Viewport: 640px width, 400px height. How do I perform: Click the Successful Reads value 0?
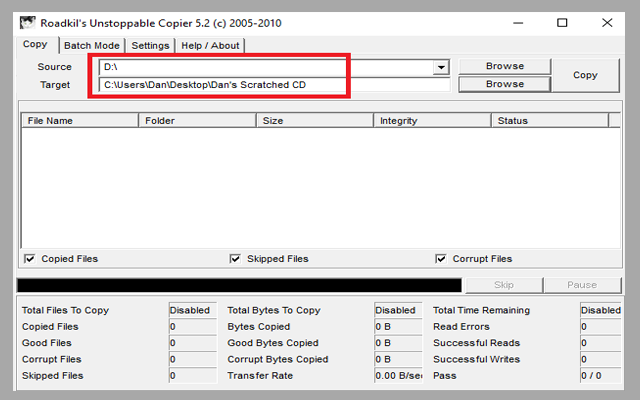point(601,343)
